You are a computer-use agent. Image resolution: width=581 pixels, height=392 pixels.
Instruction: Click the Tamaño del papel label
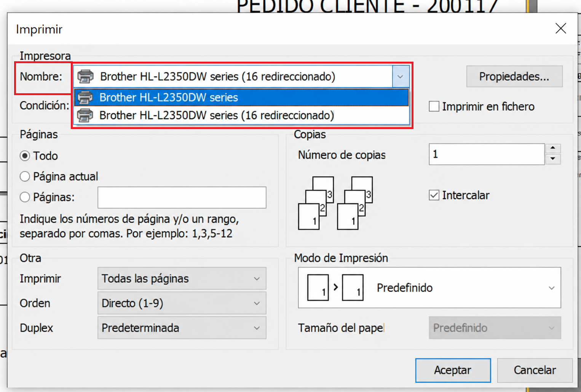tap(341, 328)
